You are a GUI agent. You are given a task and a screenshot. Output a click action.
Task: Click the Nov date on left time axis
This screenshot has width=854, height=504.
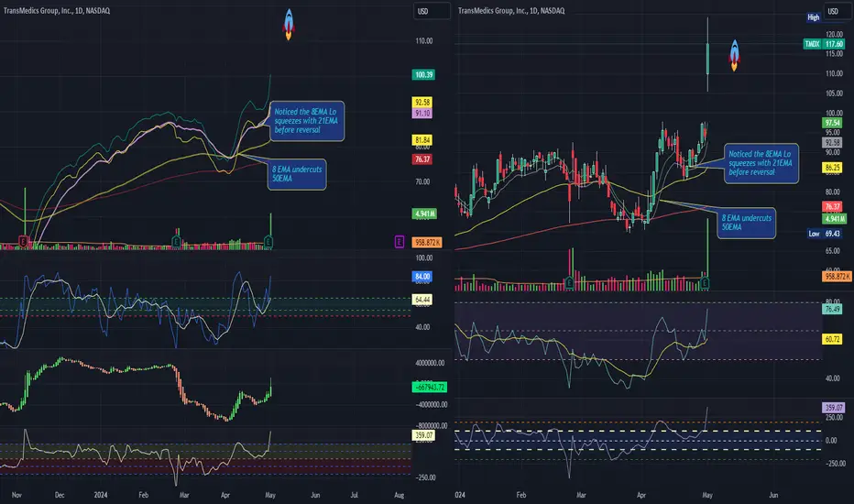click(x=16, y=495)
